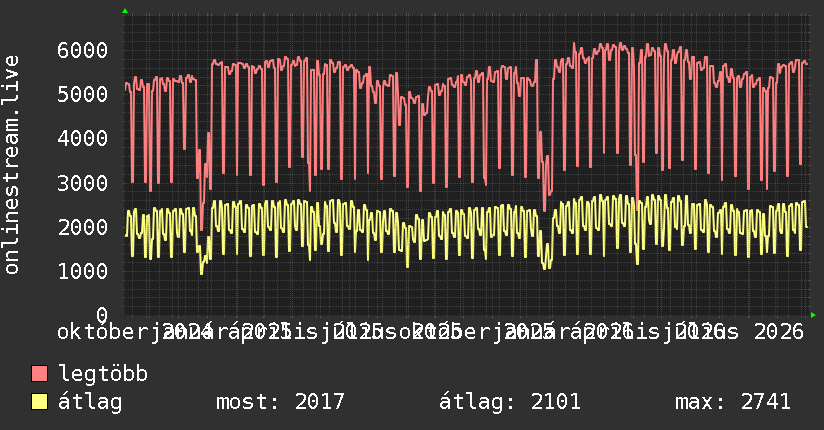Click the 4000 y-axis label

83,139
